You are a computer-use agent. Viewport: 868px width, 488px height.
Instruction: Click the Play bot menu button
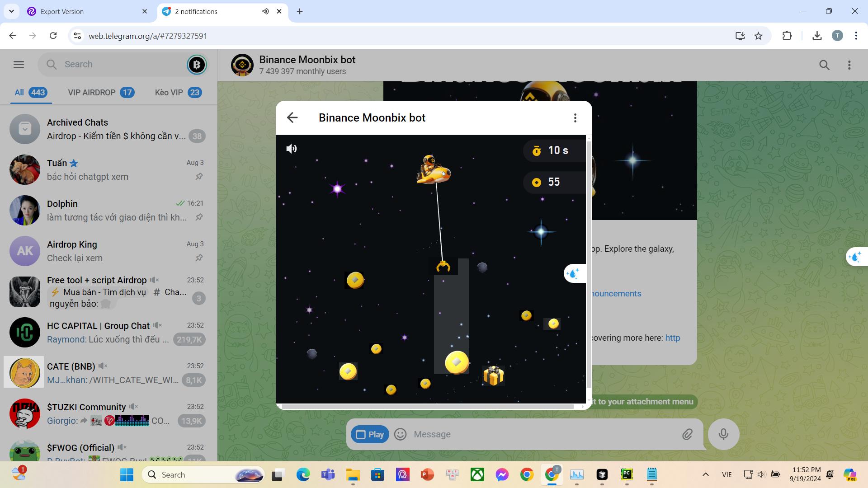pos(370,434)
